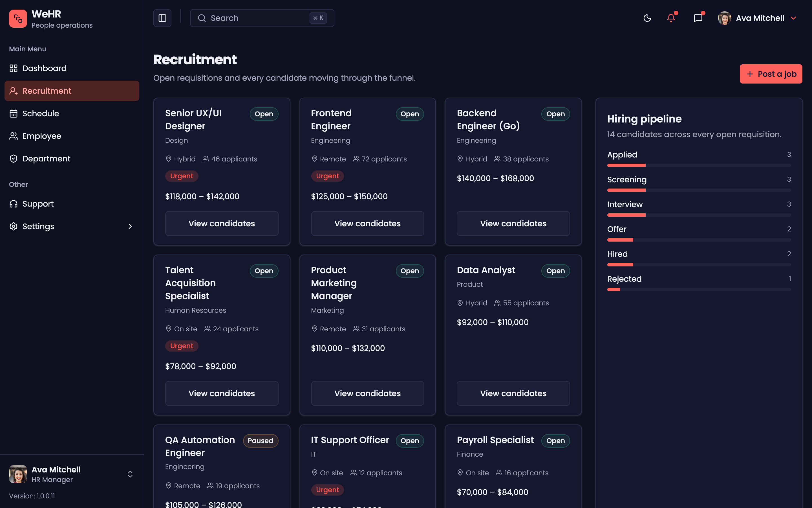View candidates for Frontend Engineer
Screen dimensions: 812x508
[x=367, y=224]
